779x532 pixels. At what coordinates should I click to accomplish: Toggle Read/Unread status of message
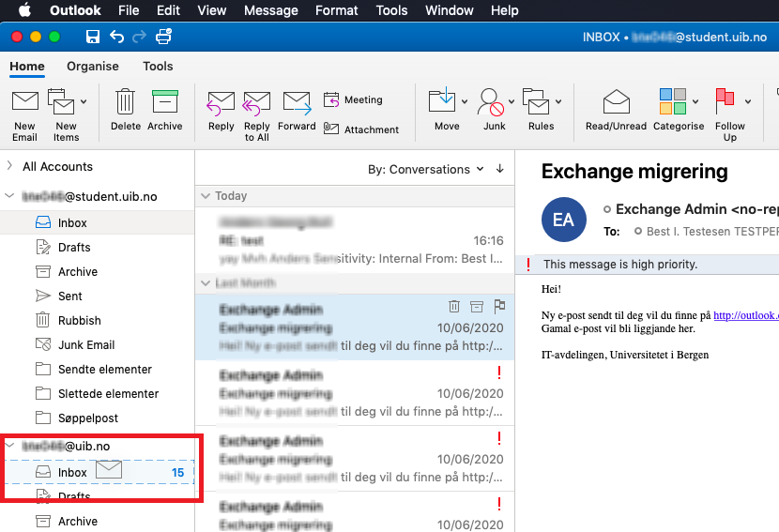tap(616, 101)
